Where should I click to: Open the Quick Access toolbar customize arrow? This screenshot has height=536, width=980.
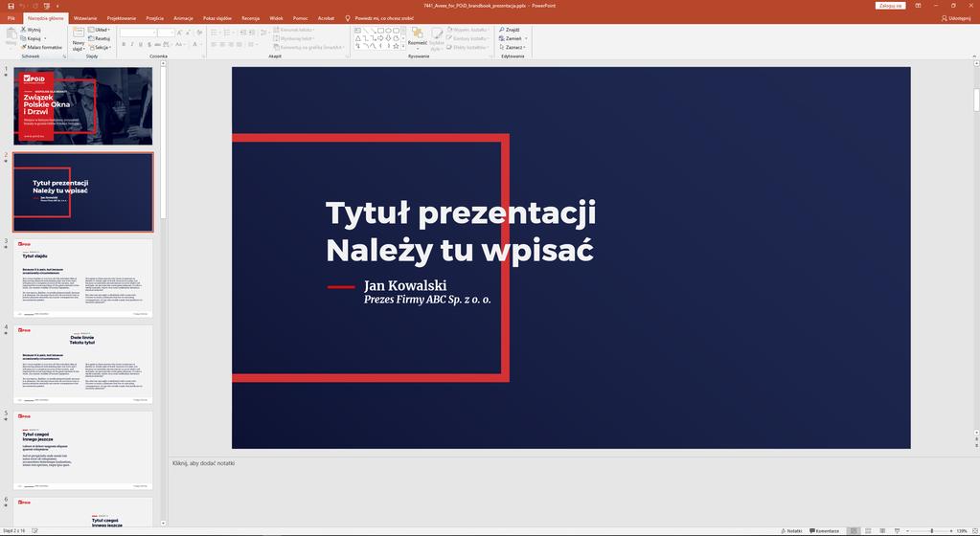57,7
